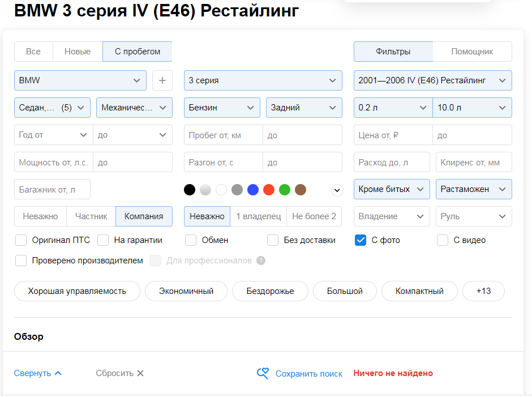
Task: Check Проверено производителем
Action: coord(21,261)
